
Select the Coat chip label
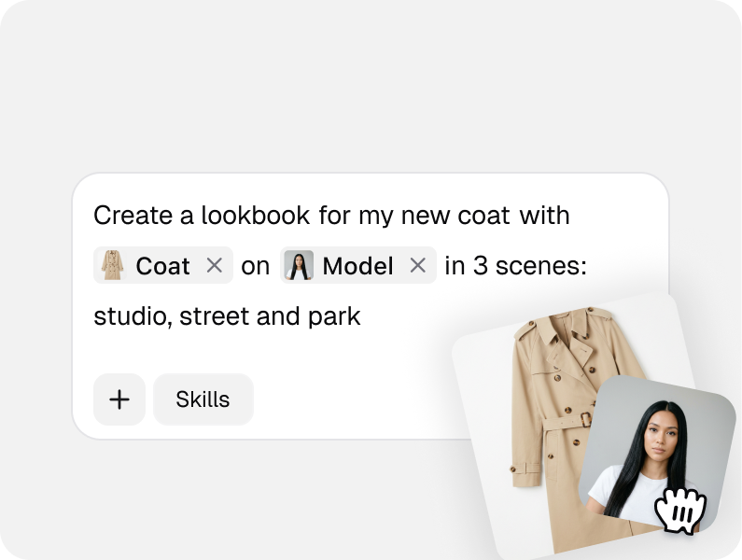click(x=162, y=266)
